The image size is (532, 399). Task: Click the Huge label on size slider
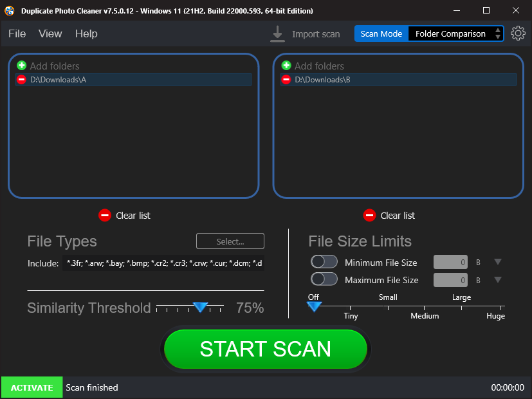(x=495, y=316)
